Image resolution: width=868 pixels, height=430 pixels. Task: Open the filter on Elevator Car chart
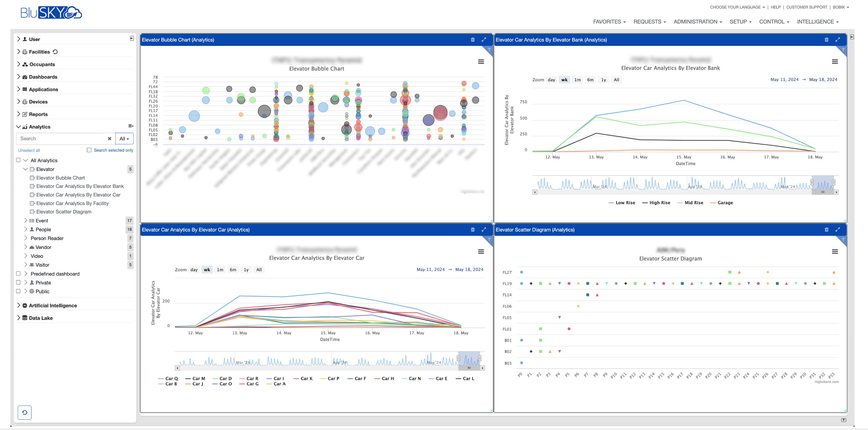pyautogui.click(x=489, y=240)
